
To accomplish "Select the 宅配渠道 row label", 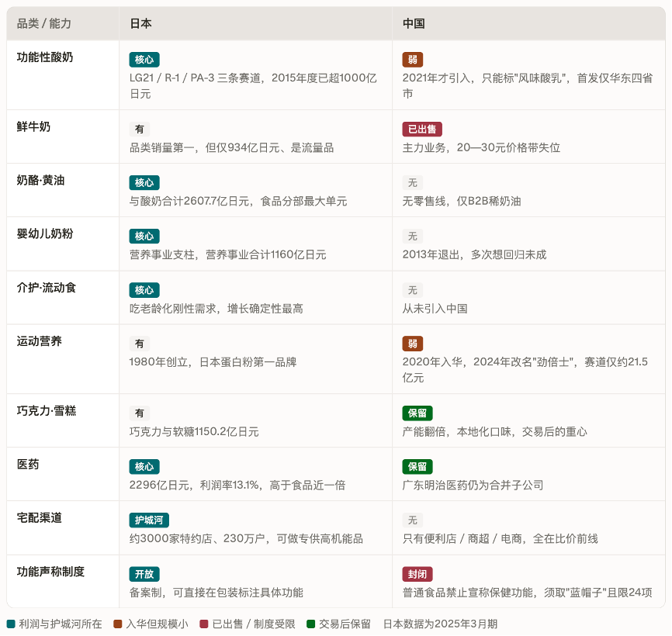I will click(40, 518).
